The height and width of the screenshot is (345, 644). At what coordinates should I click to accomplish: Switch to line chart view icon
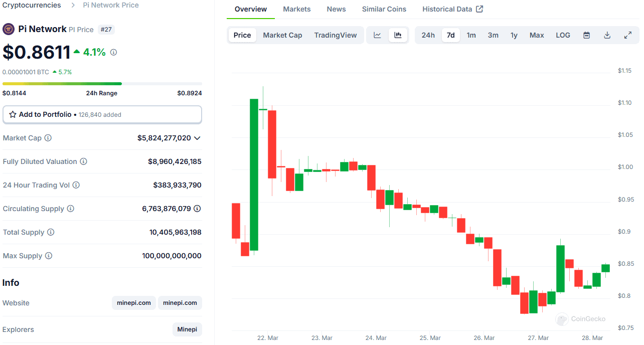pyautogui.click(x=378, y=35)
